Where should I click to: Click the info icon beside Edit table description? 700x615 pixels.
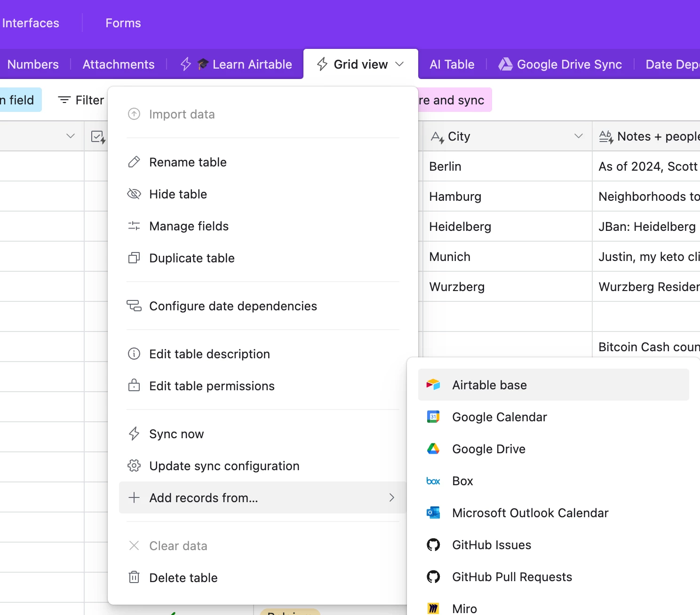point(134,354)
